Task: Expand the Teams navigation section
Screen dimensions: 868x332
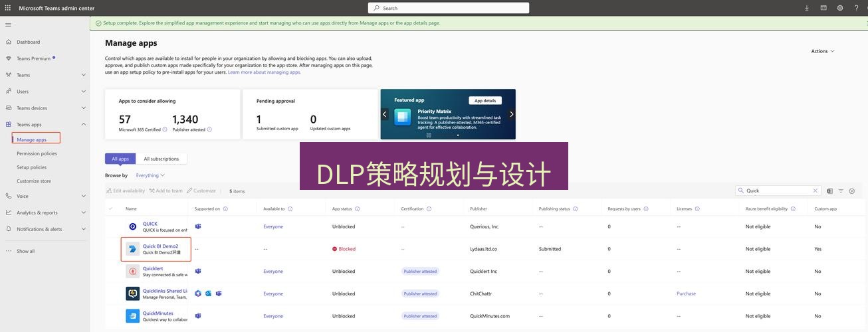Action: 84,75
